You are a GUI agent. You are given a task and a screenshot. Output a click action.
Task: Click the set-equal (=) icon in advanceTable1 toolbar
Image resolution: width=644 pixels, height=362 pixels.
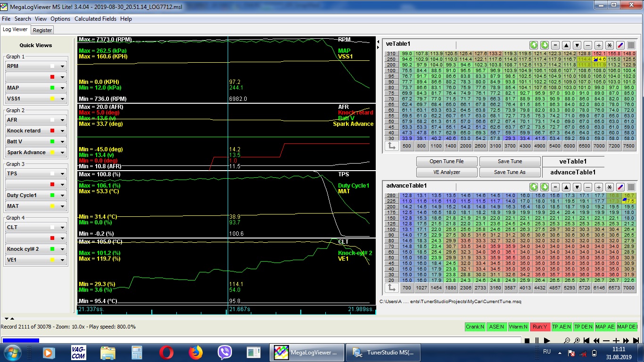coord(555,187)
